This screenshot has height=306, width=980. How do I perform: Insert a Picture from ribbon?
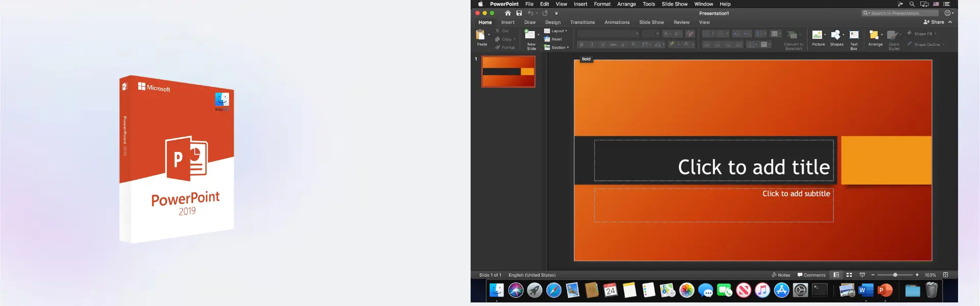[x=818, y=38]
